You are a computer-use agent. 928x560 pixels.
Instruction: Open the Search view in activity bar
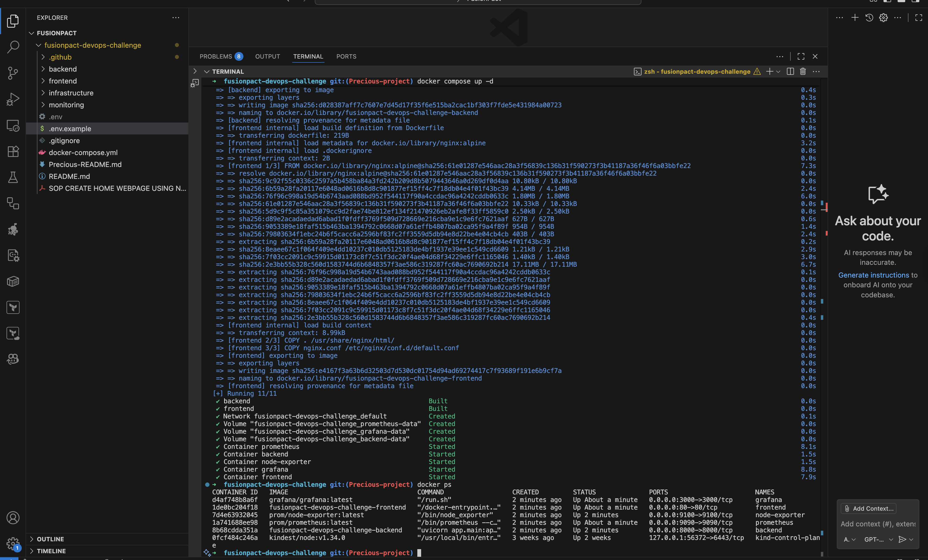point(13,47)
